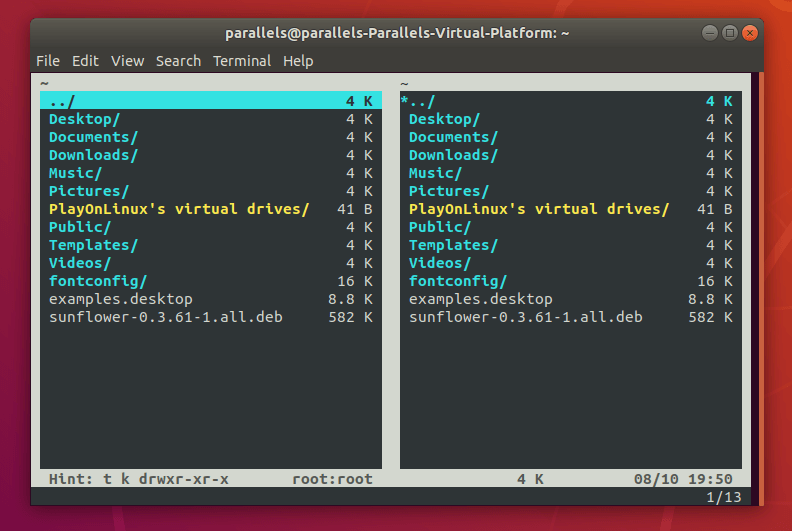Click the 08/10 19:50 timestamp
Image resolution: width=792 pixels, height=531 pixels.
click(683, 479)
